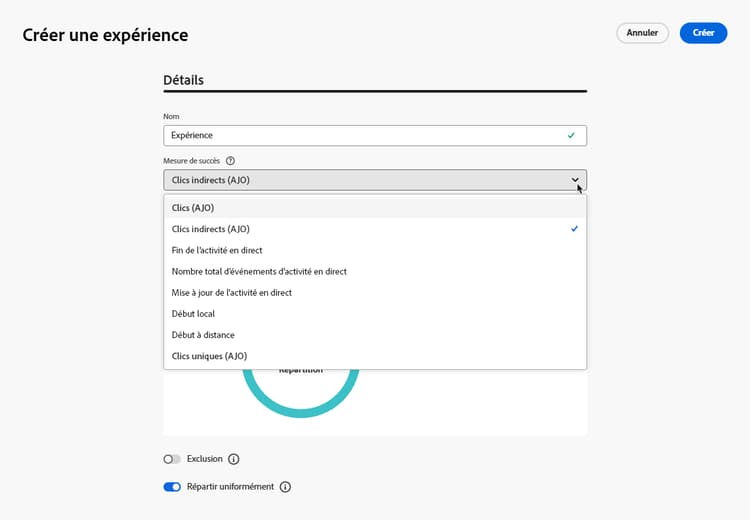Choose Clics indirects (AJO) option
Viewport: 750px width, 520px height.
click(x=210, y=229)
